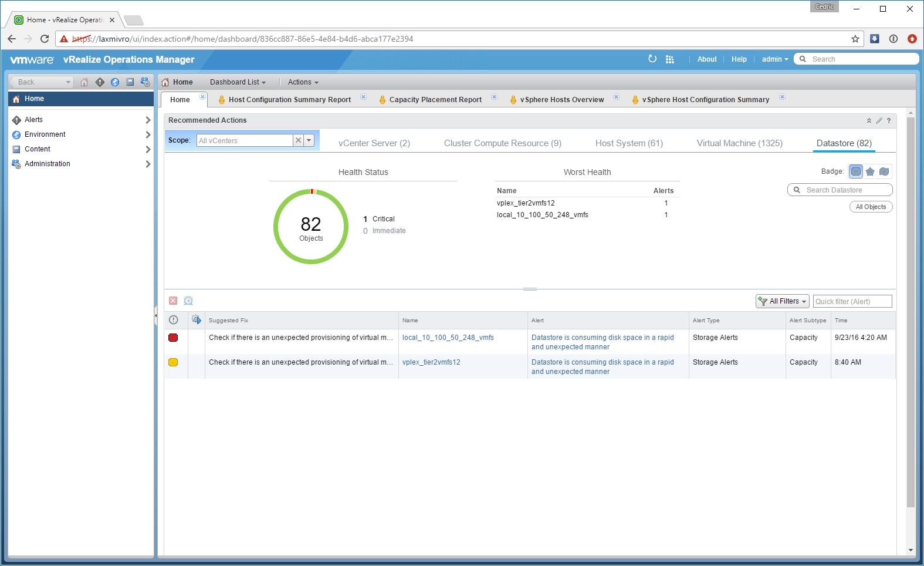The width and height of the screenshot is (924, 566).
Task: Switch to the Risk badge toggle
Action: (x=870, y=171)
